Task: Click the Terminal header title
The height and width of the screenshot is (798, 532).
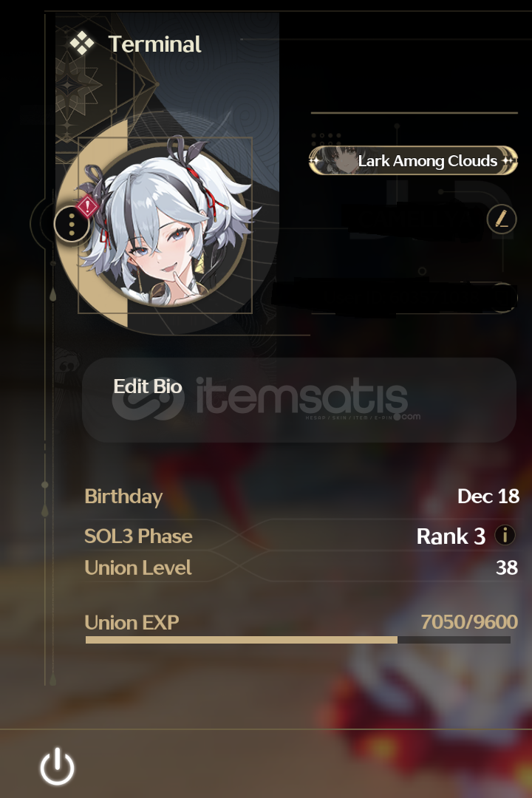Action: point(154,44)
